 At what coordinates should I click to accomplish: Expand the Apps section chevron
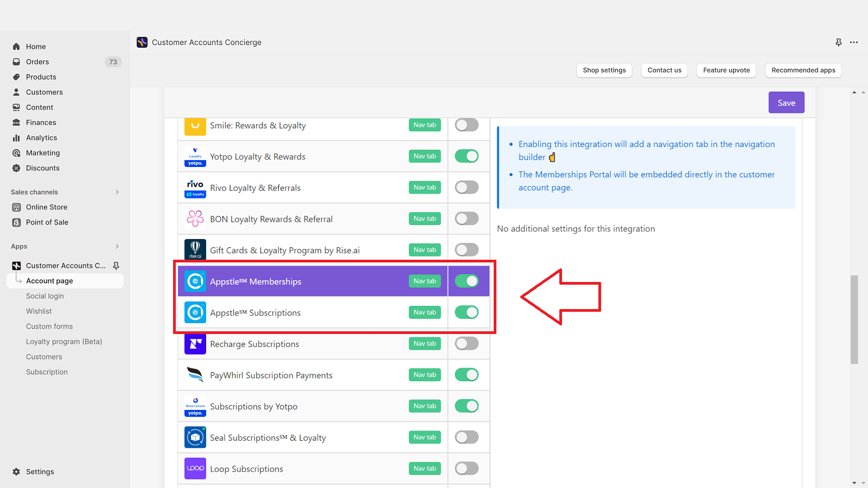point(117,246)
